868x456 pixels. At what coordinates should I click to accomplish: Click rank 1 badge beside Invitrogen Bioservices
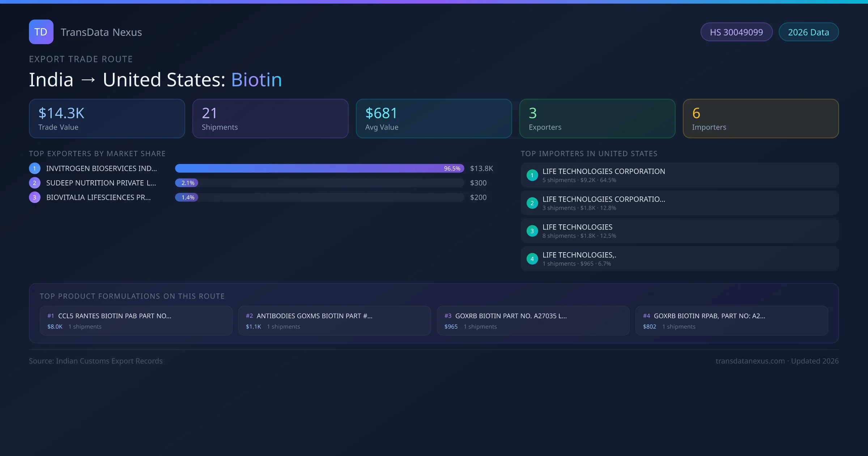(35, 168)
